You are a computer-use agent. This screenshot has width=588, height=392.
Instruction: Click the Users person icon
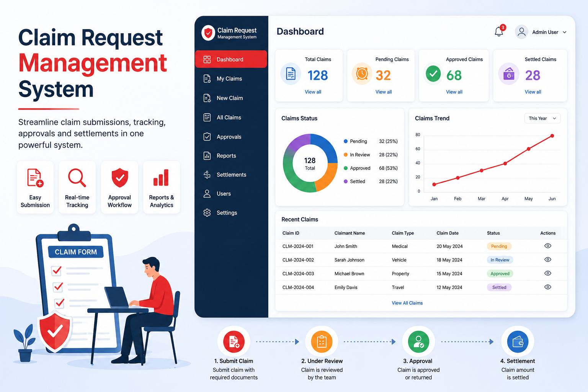207,194
